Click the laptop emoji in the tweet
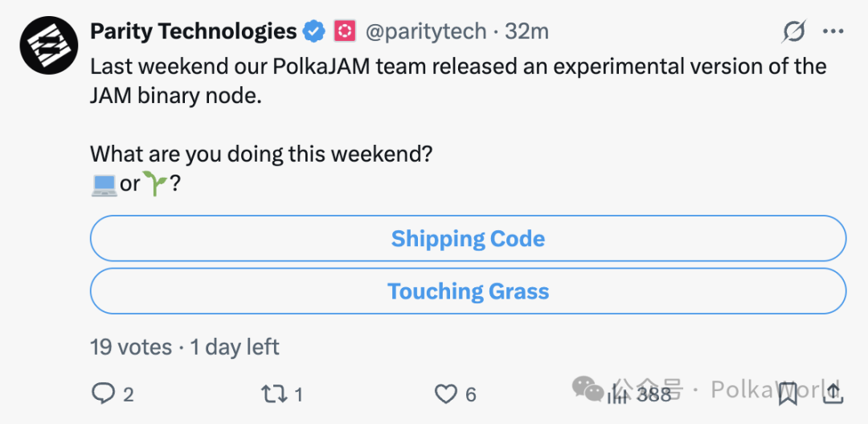 (x=104, y=184)
